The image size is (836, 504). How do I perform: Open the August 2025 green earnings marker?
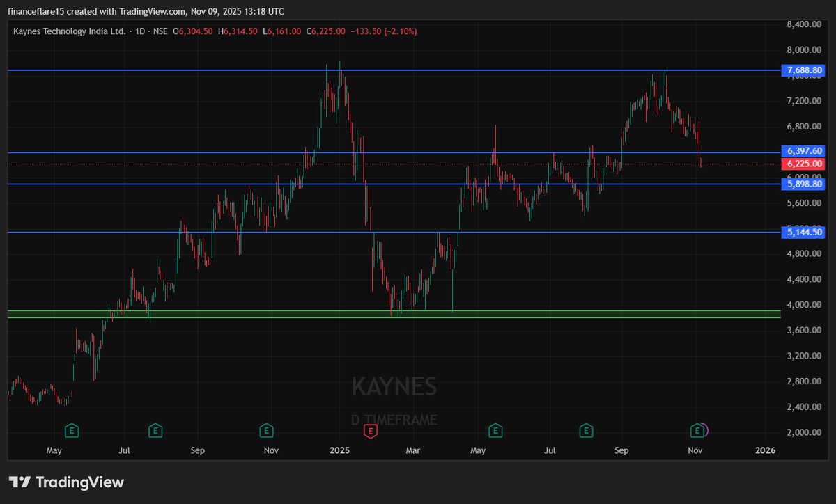587,431
